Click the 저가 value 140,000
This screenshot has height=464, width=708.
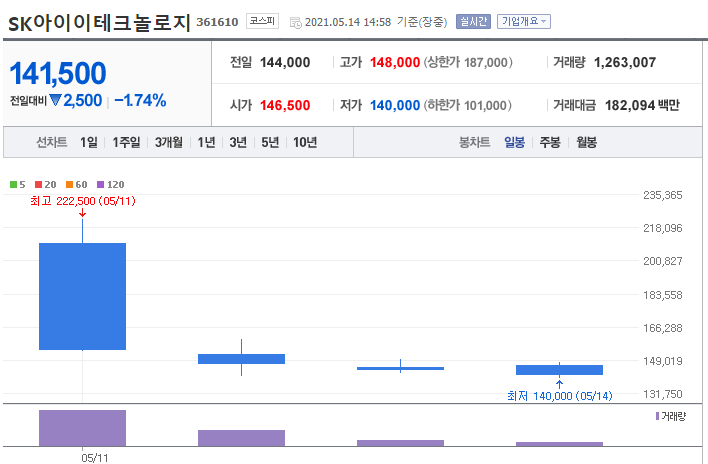click(x=395, y=105)
